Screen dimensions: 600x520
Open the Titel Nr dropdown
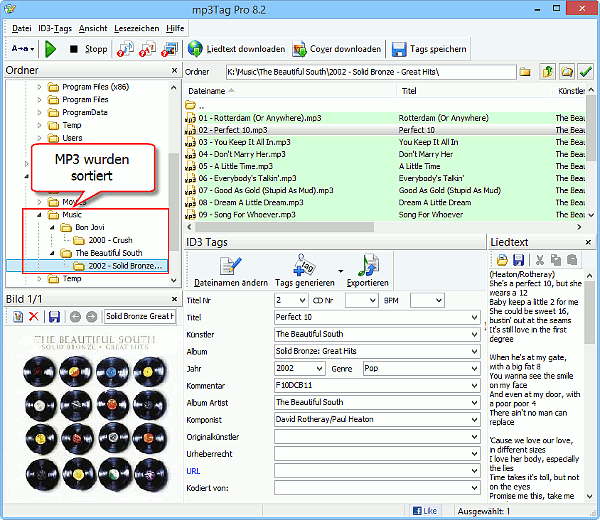click(x=302, y=300)
